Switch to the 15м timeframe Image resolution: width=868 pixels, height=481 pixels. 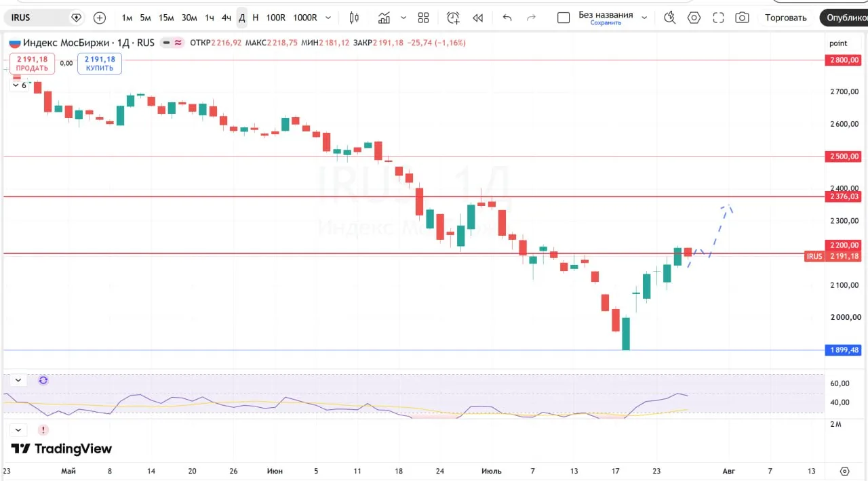coord(166,18)
